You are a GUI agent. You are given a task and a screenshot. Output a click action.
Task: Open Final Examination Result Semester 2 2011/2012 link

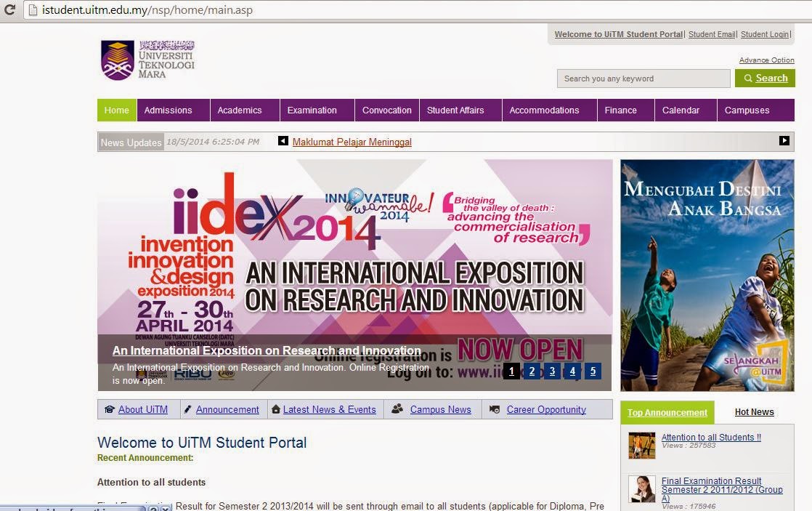tap(722, 490)
